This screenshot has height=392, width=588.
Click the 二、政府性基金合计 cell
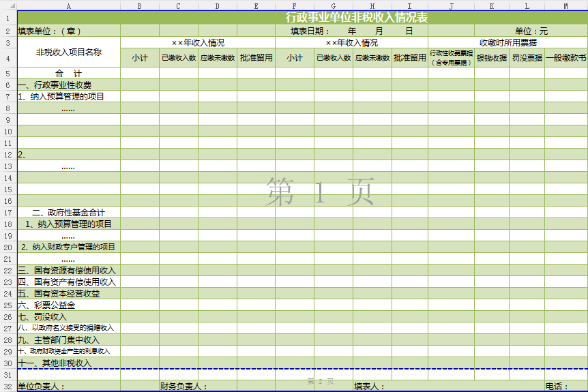pyautogui.click(x=68, y=212)
